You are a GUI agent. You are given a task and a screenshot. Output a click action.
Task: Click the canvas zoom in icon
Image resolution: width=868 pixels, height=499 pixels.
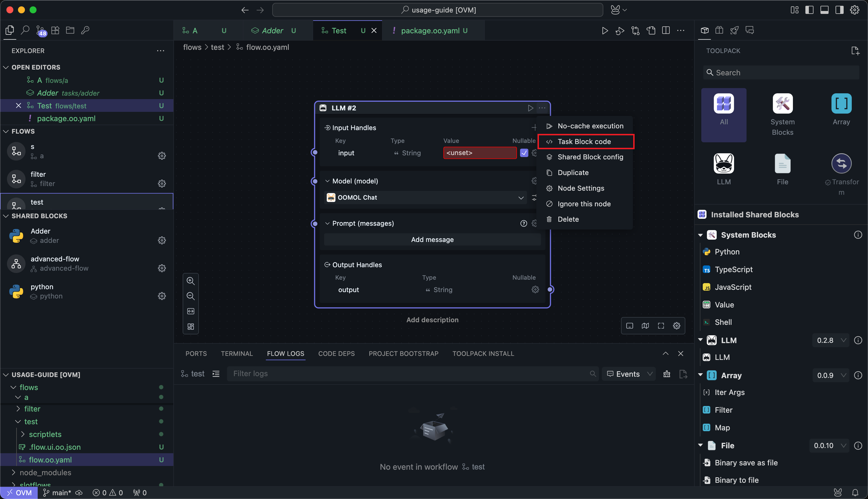click(x=190, y=281)
